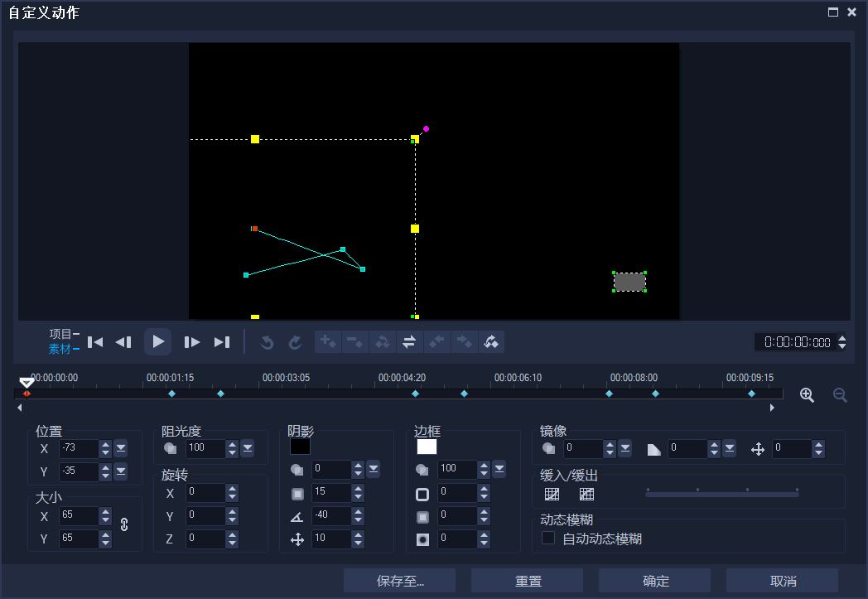Step forward one frame
Image resolution: width=868 pixels, height=599 pixels.
point(191,342)
